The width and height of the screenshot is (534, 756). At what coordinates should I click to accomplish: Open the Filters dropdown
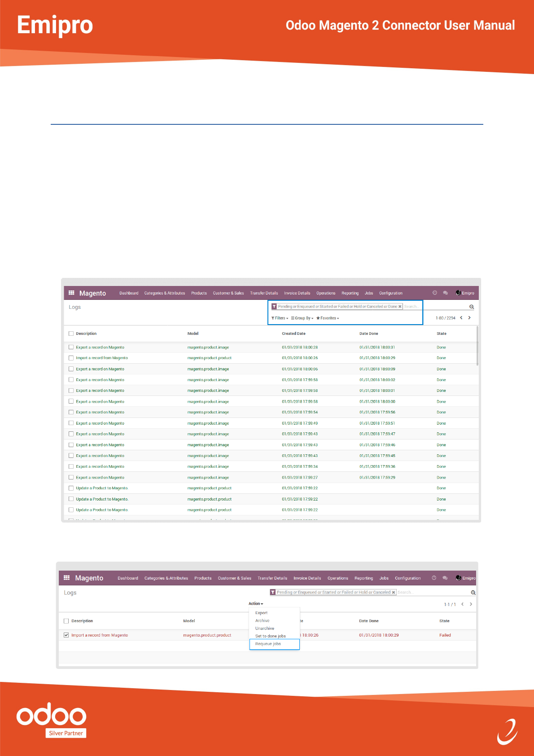tap(280, 318)
